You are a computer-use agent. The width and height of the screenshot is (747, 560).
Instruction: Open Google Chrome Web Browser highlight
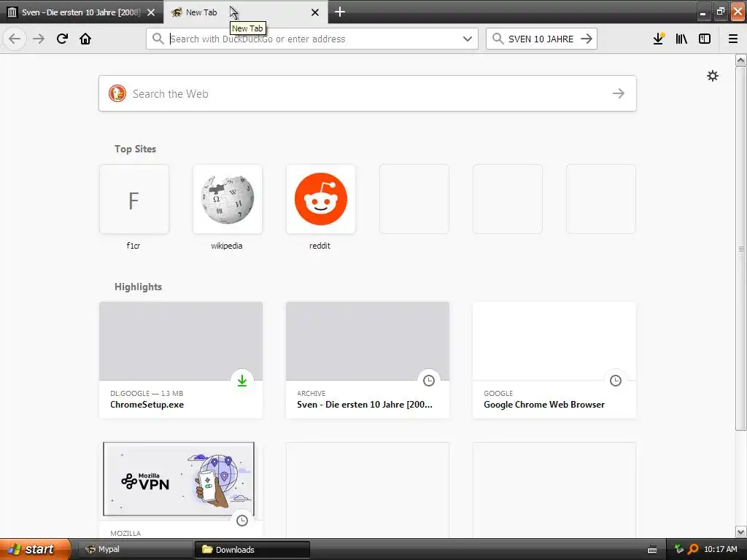[x=554, y=360]
